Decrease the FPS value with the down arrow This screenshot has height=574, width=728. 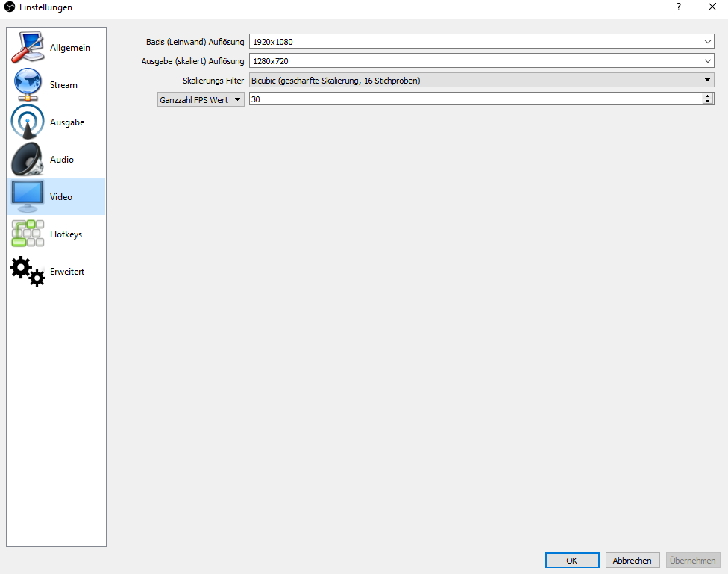click(708, 102)
